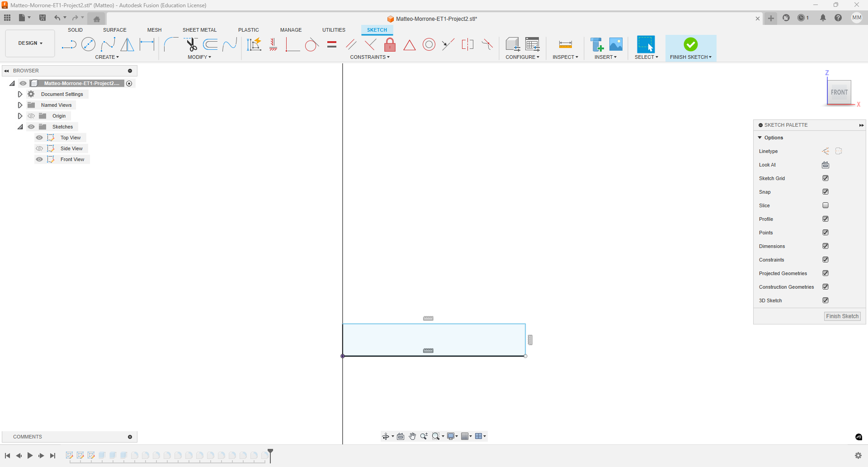Open the CONSTRAINTS dropdown menu
Image resolution: width=868 pixels, height=467 pixels.
click(369, 57)
